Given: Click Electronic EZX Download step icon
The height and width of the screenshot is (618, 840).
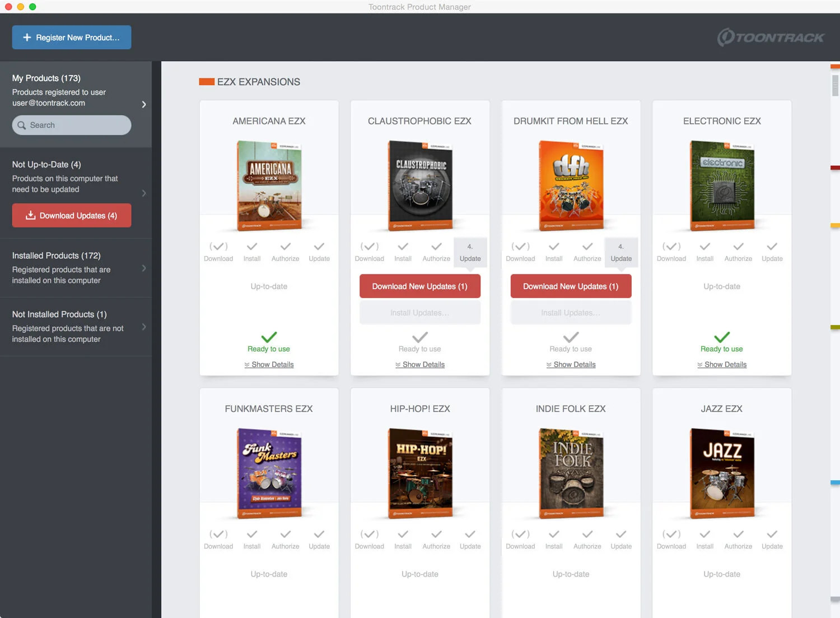Looking at the screenshot, I should pos(671,247).
